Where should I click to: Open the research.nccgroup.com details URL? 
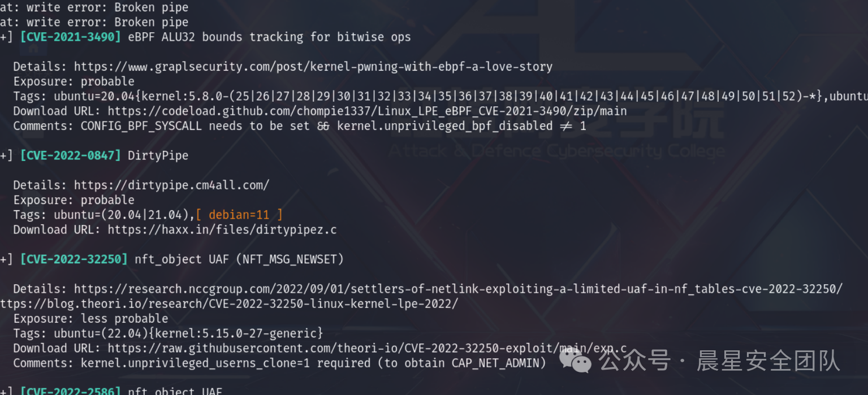coord(458,289)
